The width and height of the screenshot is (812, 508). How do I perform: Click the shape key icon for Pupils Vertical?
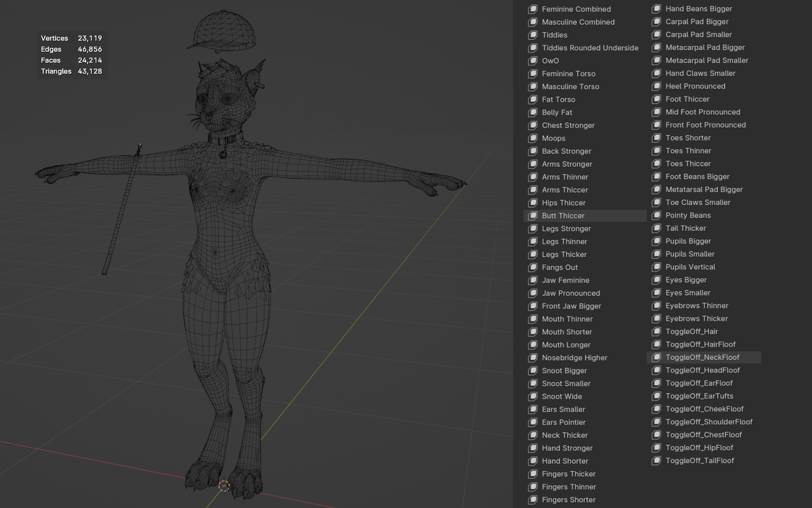click(x=657, y=267)
